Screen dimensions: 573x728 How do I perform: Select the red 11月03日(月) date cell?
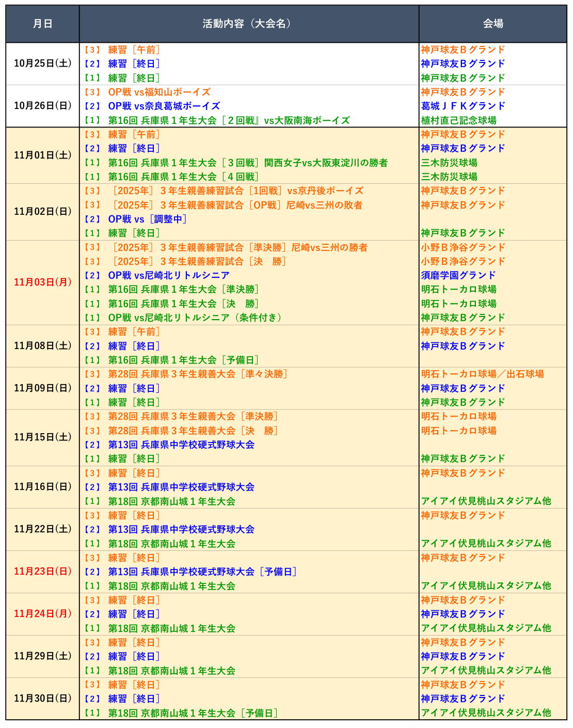click(x=42, y=282)
